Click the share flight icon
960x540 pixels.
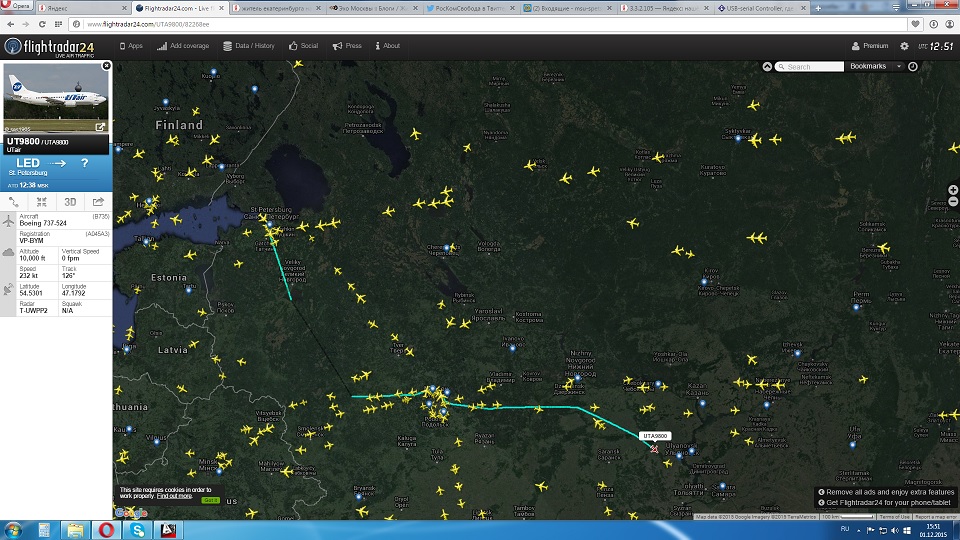point(98,202)
